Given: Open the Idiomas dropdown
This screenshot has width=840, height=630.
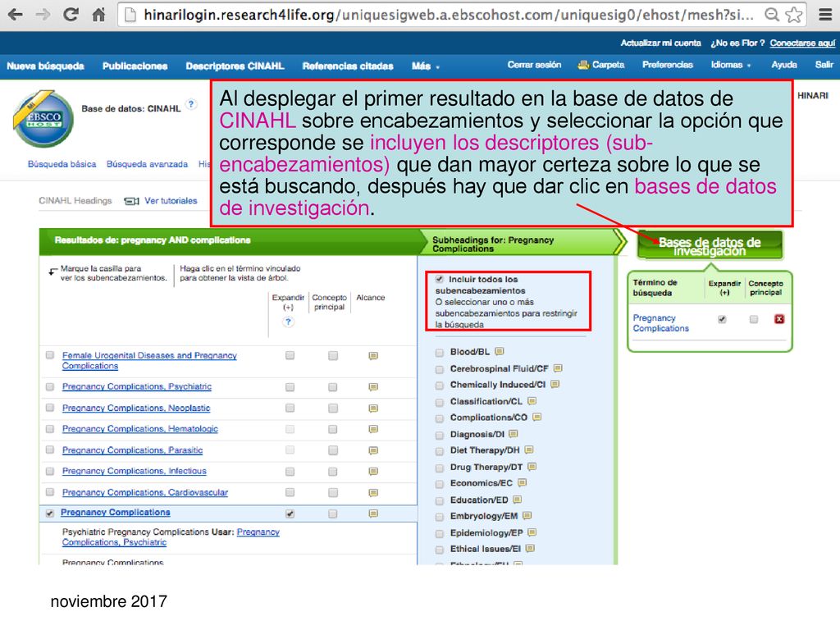Looking at the screenshot, I should tap(731, 65).
